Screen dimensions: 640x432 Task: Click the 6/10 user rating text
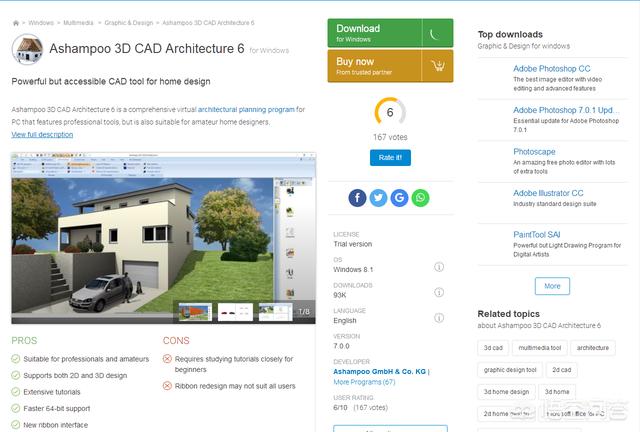pyautogui.click(x=340, y=408)
